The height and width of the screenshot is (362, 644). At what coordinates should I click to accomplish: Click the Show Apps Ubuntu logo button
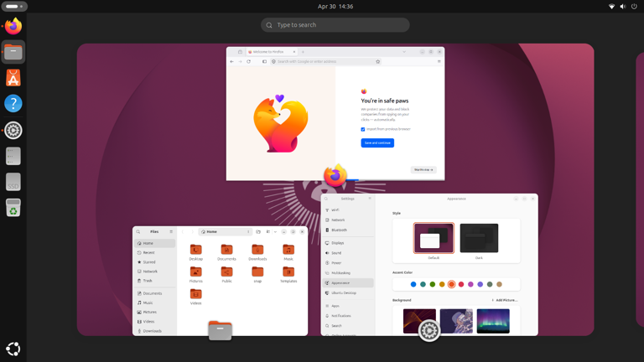click(13, 349)
